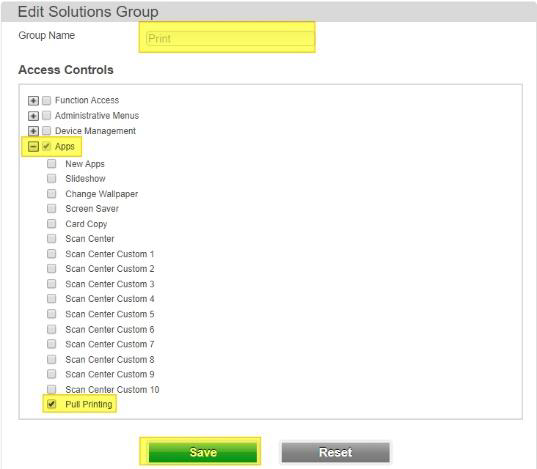Expand the Device Management node
Viewport: 537px width, 469px height.
pyautogui.click(x=33, y=131)
